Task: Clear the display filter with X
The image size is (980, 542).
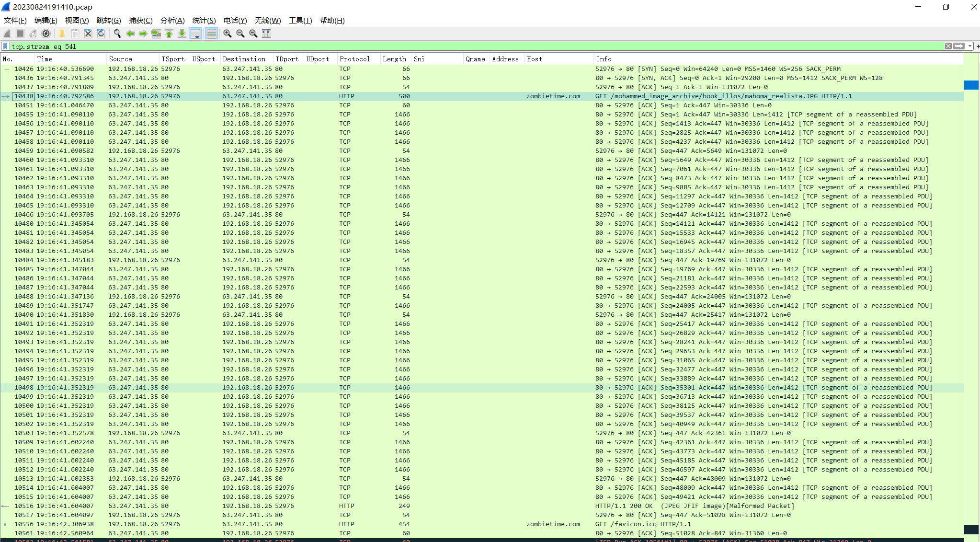Action: click(x=948, y=46)
